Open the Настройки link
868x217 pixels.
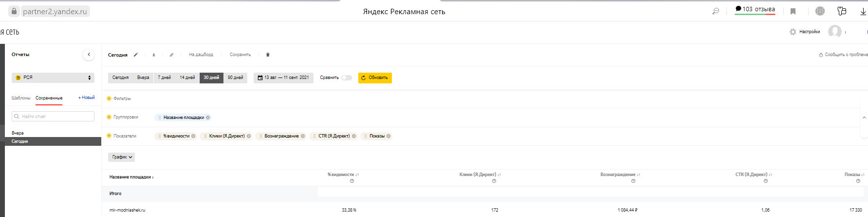[x=810, y=32]
